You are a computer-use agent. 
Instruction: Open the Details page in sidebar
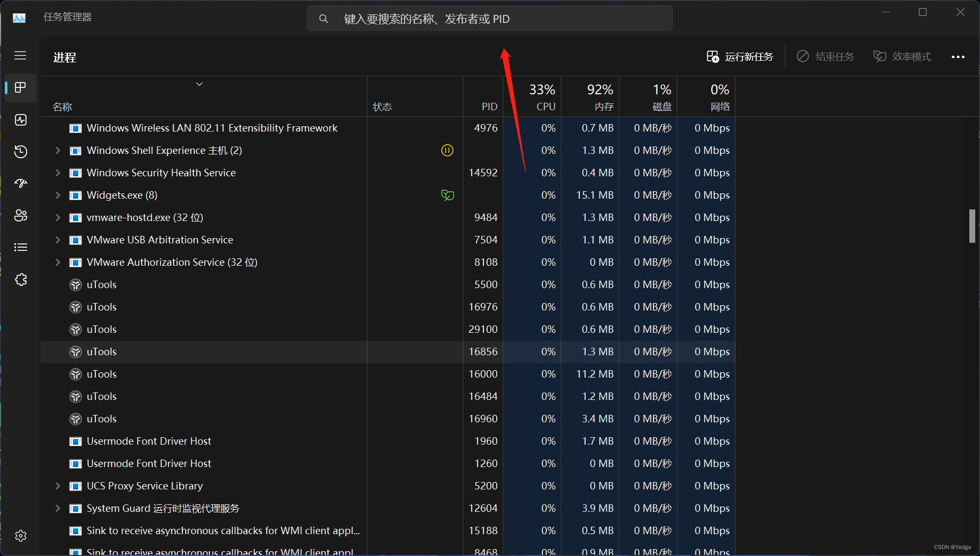click(20, 248)
